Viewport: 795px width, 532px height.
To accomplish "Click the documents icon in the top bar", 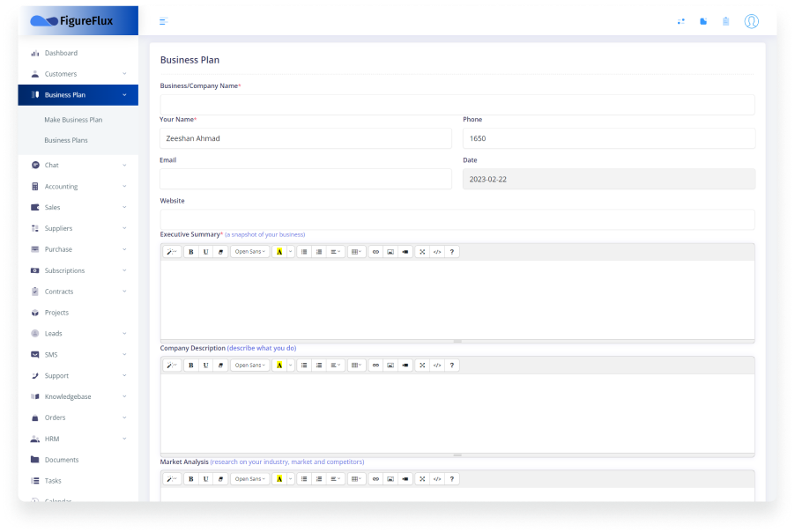I will coord(702,20).
